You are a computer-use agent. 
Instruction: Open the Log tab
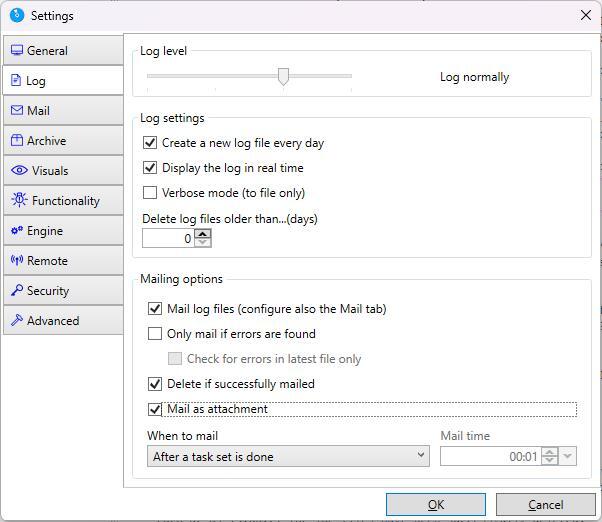pos(36,81)
